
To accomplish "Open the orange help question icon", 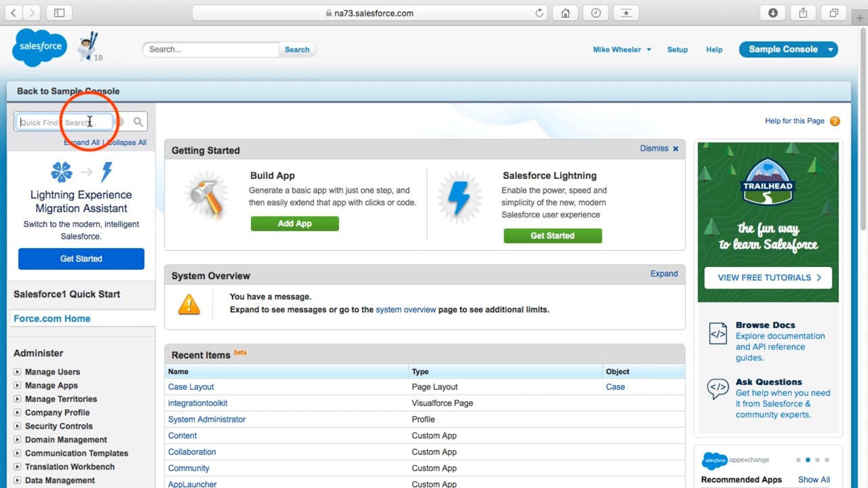I will 835,121.
